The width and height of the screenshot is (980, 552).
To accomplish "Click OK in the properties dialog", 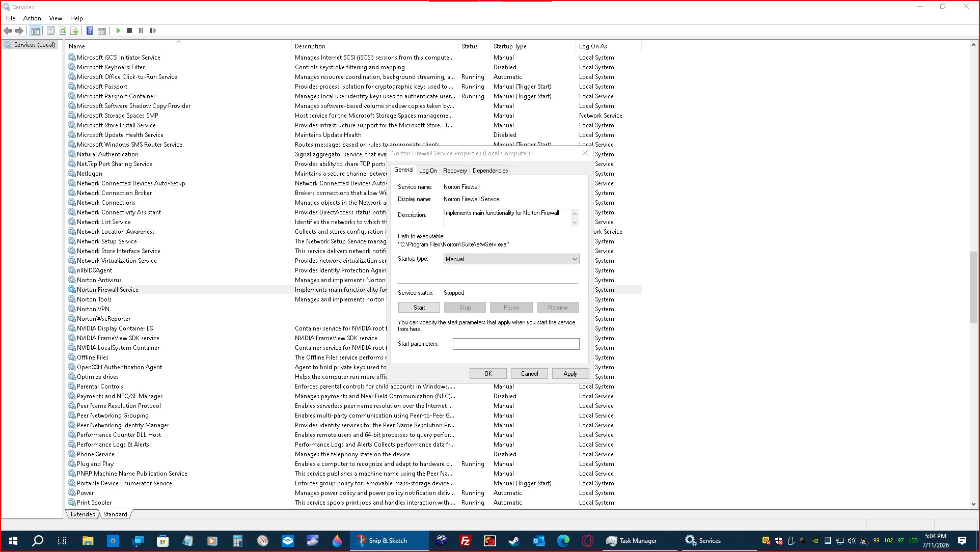I will (488, 374).
